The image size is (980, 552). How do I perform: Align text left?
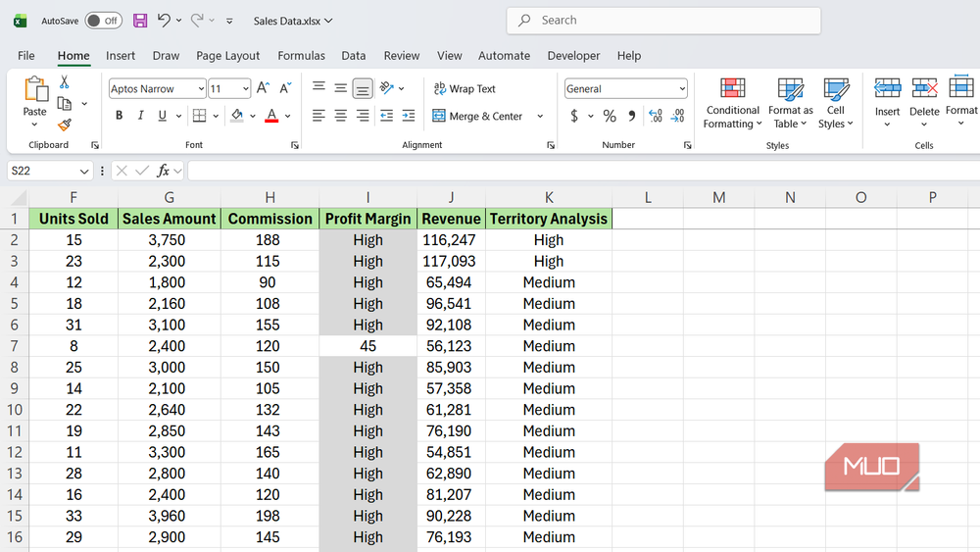(x=318, y=116)
